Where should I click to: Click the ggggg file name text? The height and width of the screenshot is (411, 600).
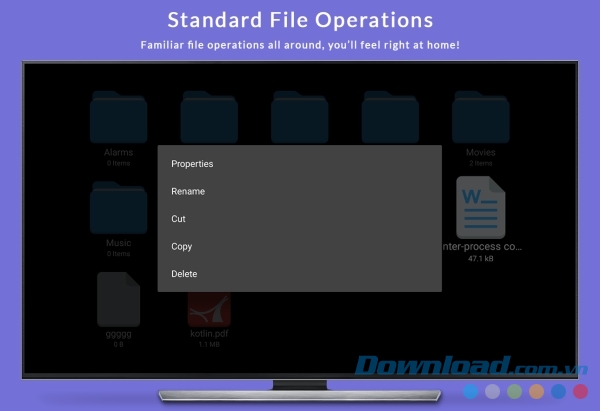[118, 334]
